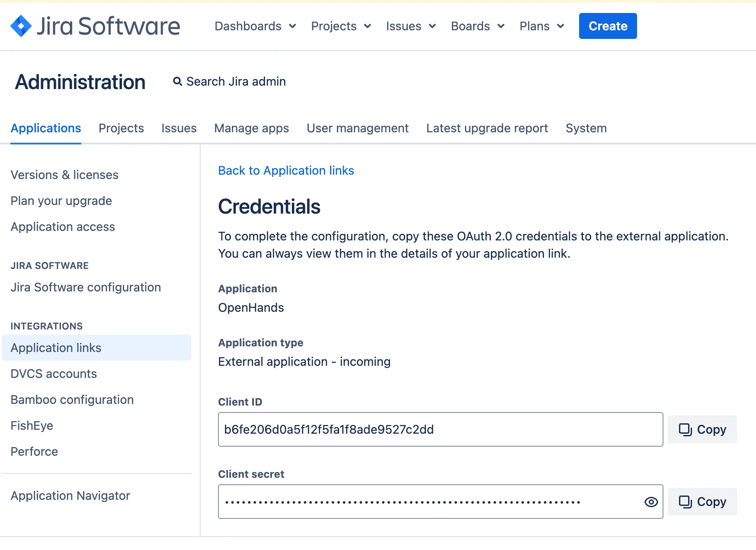This screenshot has height=550, width=756.
Task: Open Application access in sidebar
Action: click(x=63, y=227)
